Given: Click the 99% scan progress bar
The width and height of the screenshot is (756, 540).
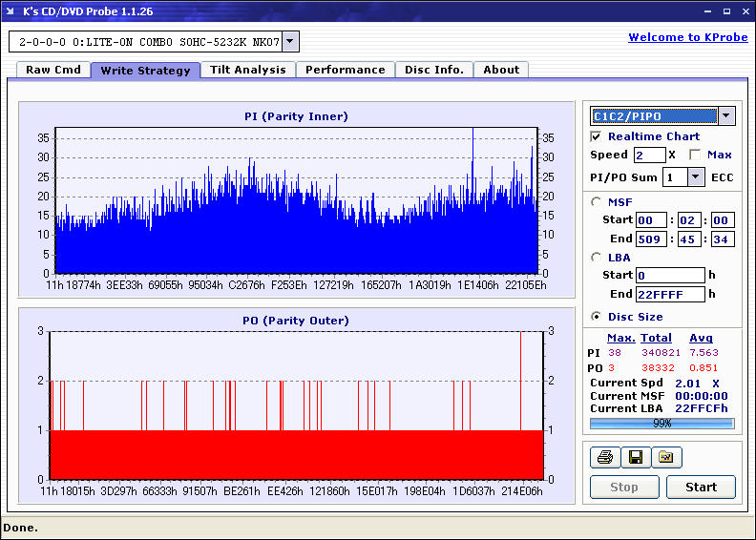Looking at the screenshot, I should point(661,423).
